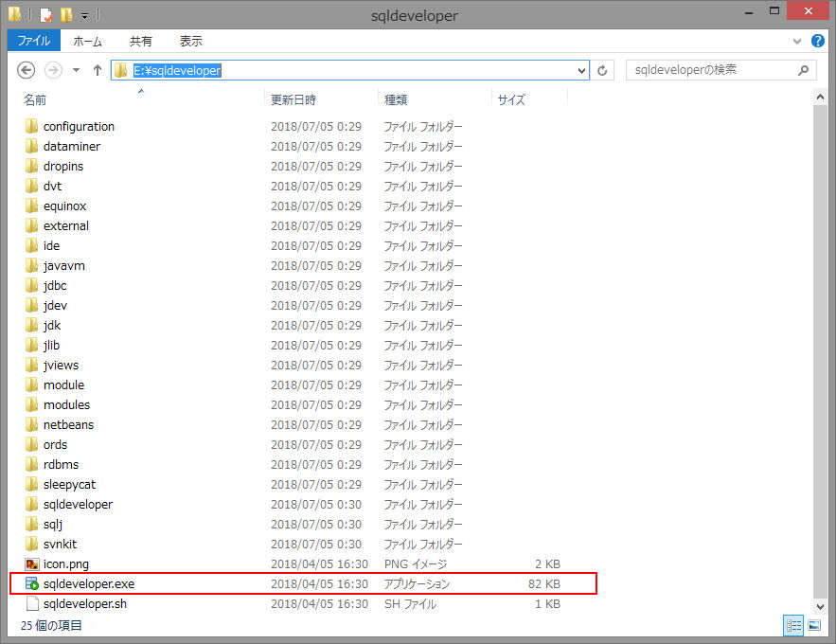The height and width of the screenshot is (644, 836).
Task: Click the Forward navigation arrow
Action: coord(53,70)
